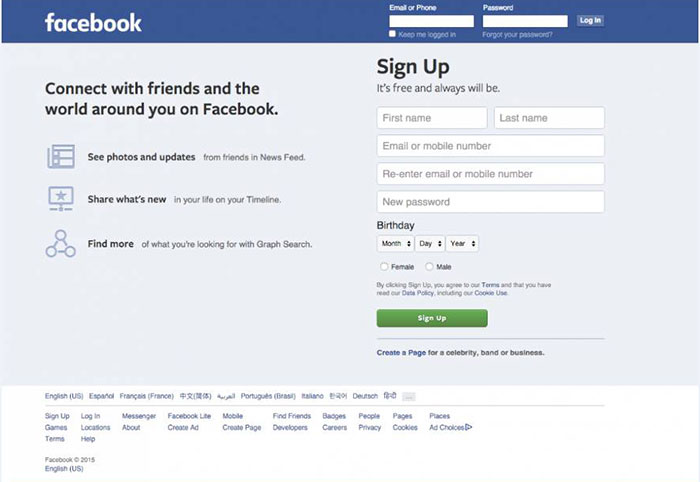This screenshot has height=482, width=700.
Task: Click the facebook logo in header
Action: point(93,23)
